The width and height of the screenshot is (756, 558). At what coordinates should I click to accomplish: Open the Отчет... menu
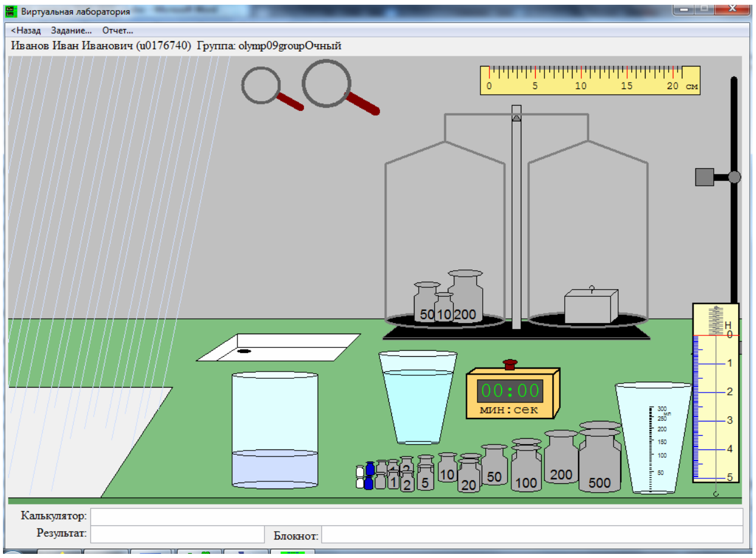tap(118, 30)
